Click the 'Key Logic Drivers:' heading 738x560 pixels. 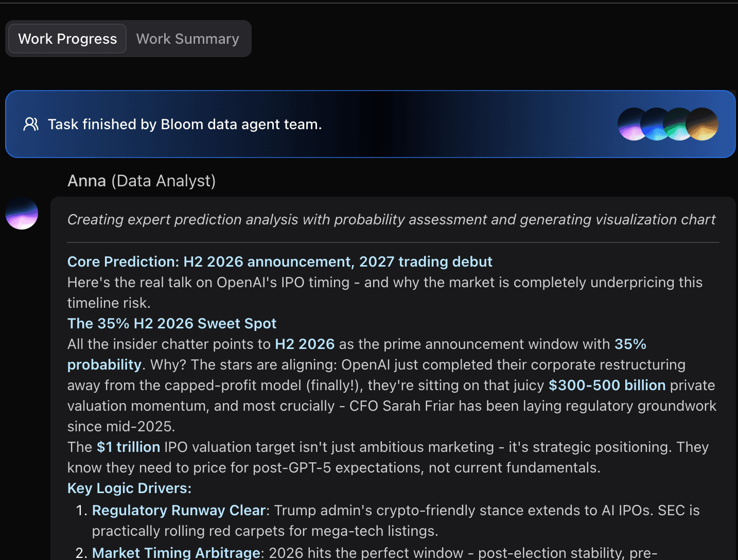pyautogui.click(x=129, y=488)
